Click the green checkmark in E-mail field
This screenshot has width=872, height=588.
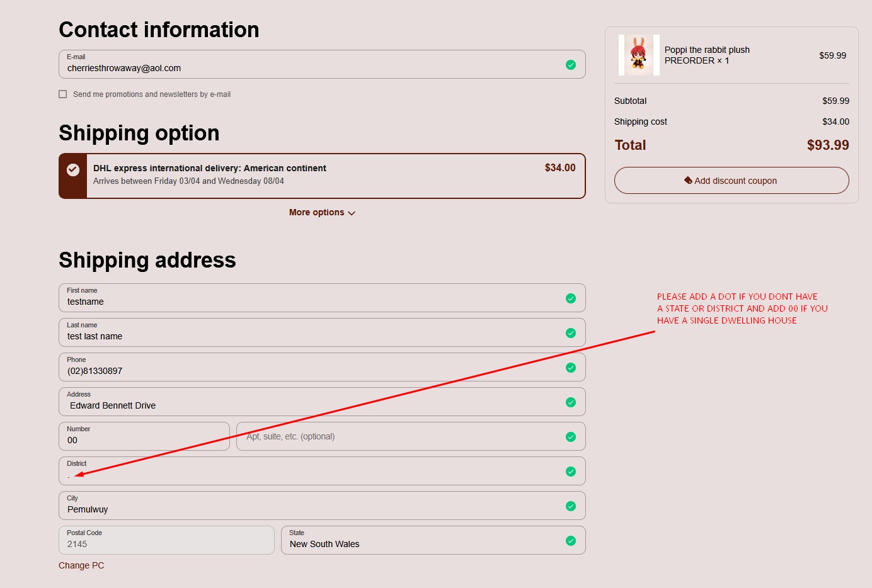(571, 65)
